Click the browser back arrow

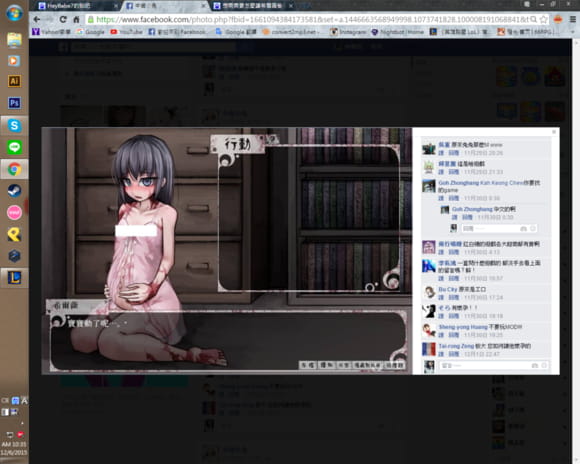pos(37,20)
